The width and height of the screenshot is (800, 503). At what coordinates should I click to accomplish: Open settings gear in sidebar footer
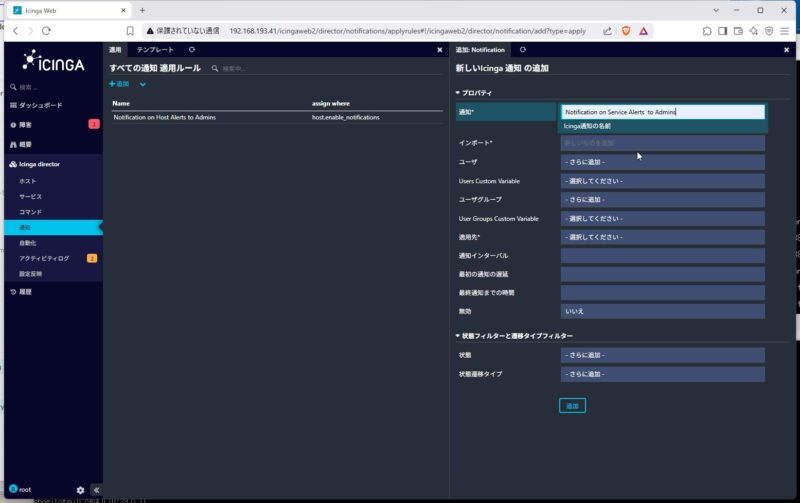point(80,490)
